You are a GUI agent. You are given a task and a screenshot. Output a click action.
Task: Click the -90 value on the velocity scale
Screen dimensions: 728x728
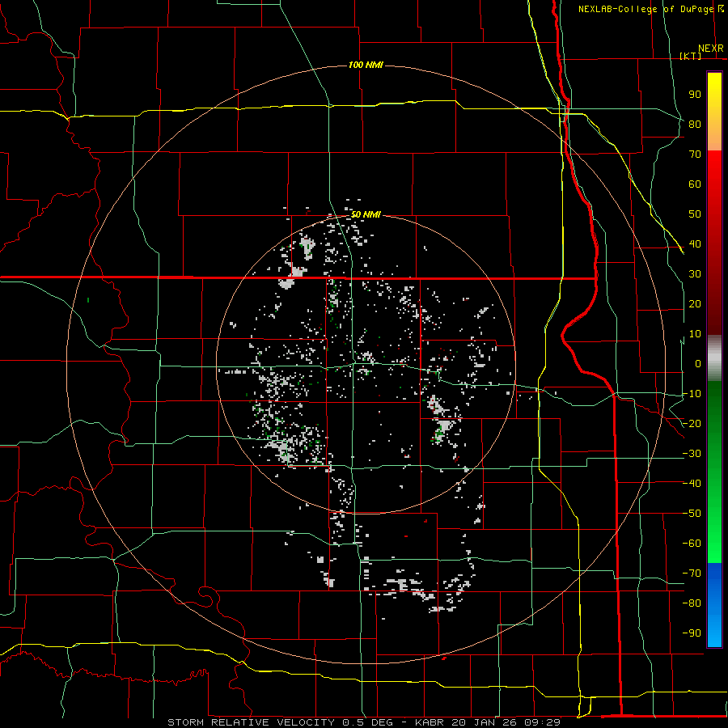pyautogui.click(x=692, y=633)
